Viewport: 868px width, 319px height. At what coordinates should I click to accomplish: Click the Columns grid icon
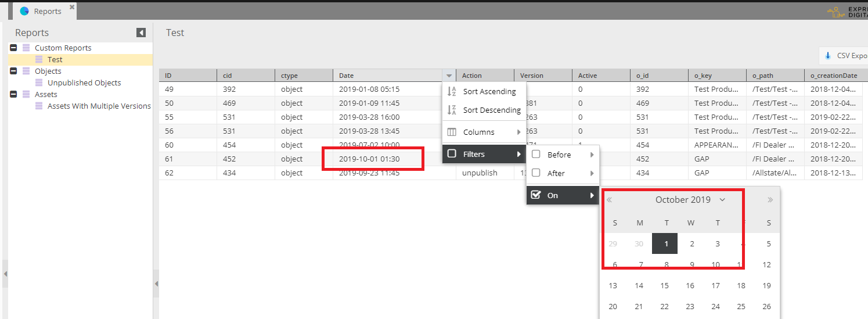[x=452, y=132]
